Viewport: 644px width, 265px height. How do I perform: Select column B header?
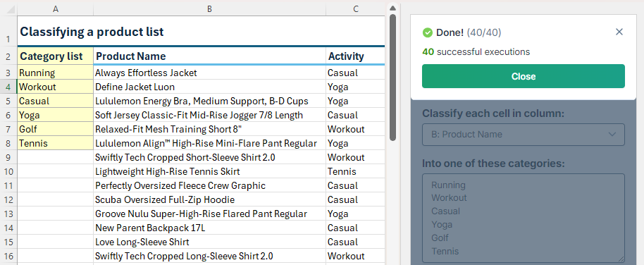click(x=209, y=8)
